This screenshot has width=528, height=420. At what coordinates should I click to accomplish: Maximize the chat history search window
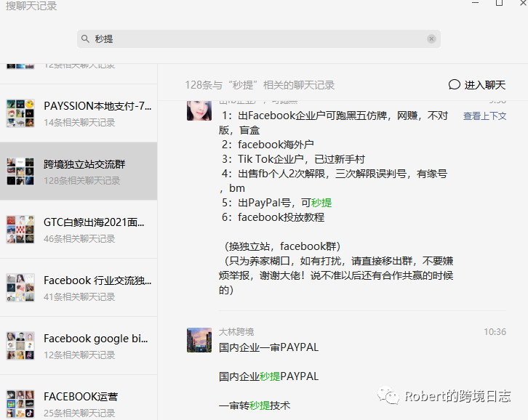pos(500,3)
